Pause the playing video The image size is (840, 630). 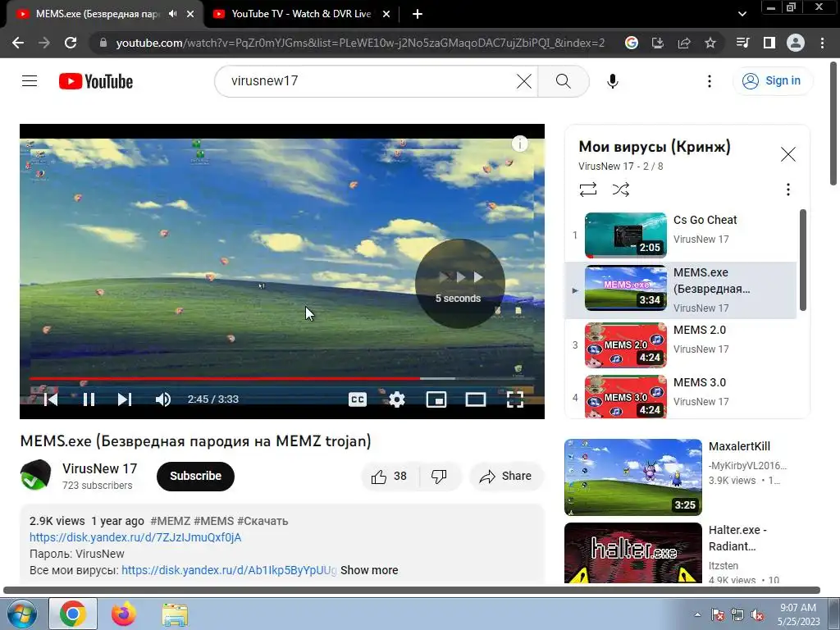click(89, 399)
